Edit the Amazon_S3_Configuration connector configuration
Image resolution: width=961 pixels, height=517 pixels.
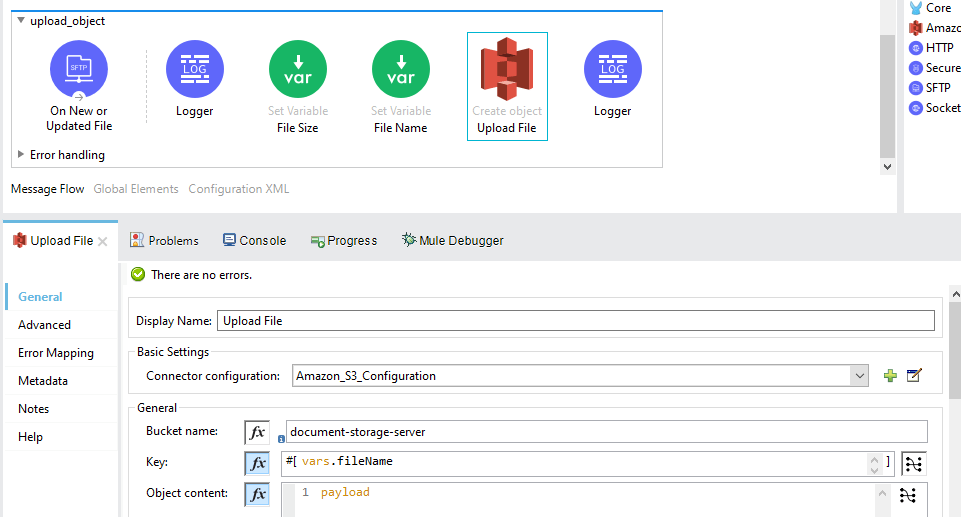pyautogui.click(x=914, y=375)
